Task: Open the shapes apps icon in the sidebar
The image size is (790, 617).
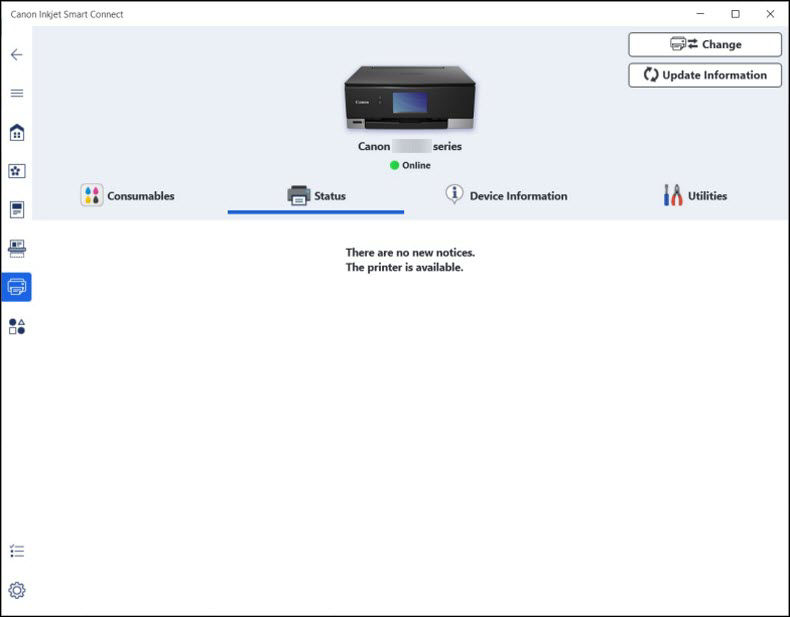Action: coord(16,326)
